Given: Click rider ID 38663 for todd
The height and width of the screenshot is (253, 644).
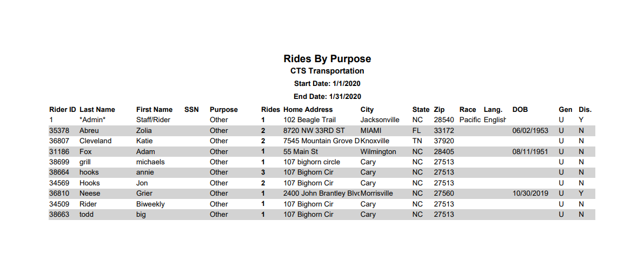Looking at the screenshot, I should pos(58,215).
